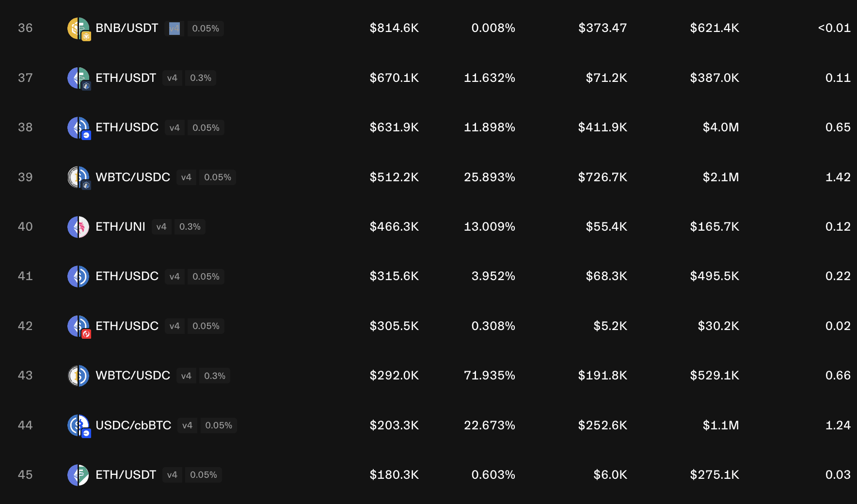Click the ETH/UNI token pair icon
Image resolution: width=857 pixels, height=504 pixels.
tap(78, 227)
